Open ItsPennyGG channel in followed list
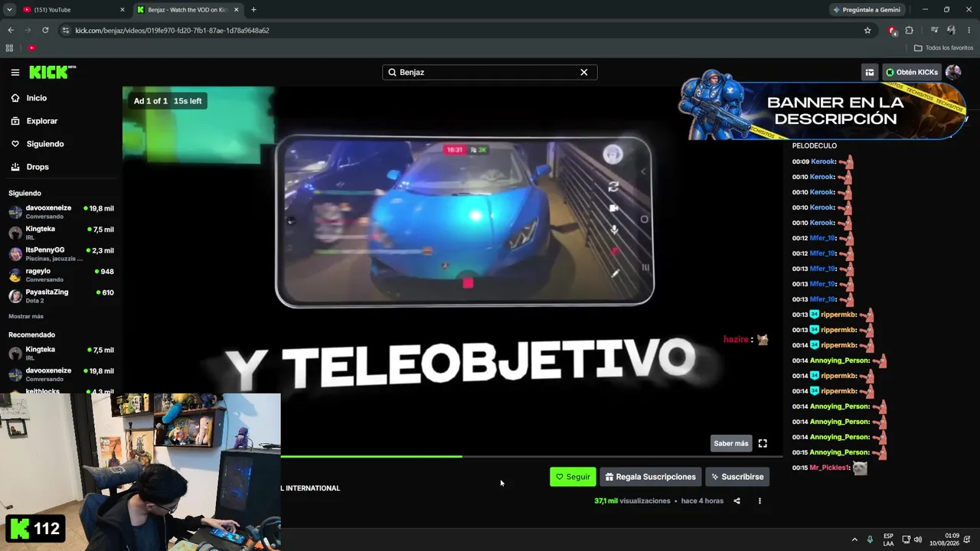The width and height of the screenshot is (980, 551). [x=61, y=254]
